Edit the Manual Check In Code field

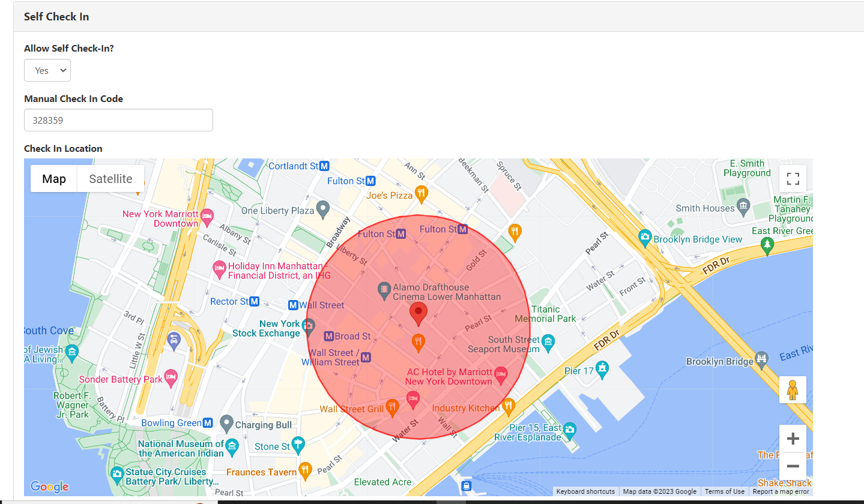pos(118,120)
